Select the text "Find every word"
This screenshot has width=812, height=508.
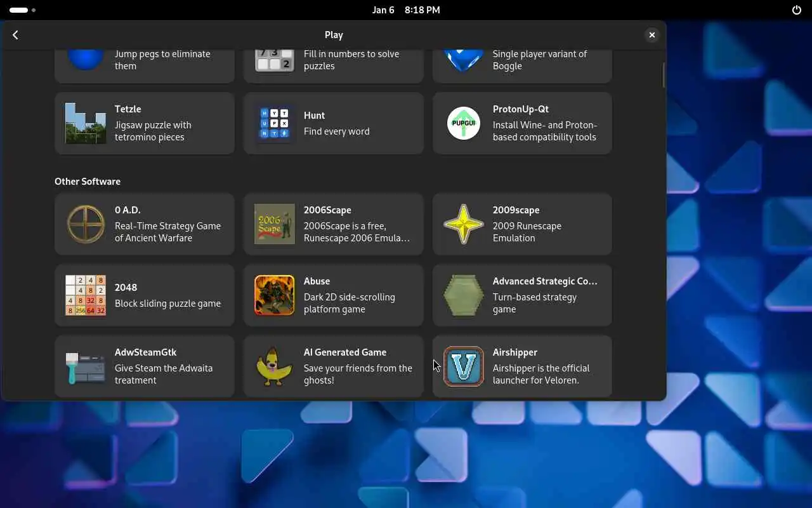click(x=336, y=131)
